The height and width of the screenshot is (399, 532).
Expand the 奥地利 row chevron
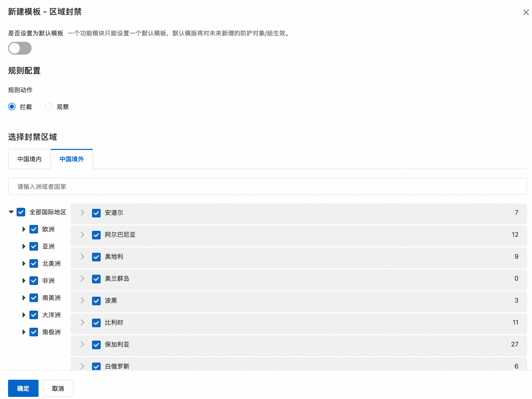pyautogui.click(x=82, y=257)
